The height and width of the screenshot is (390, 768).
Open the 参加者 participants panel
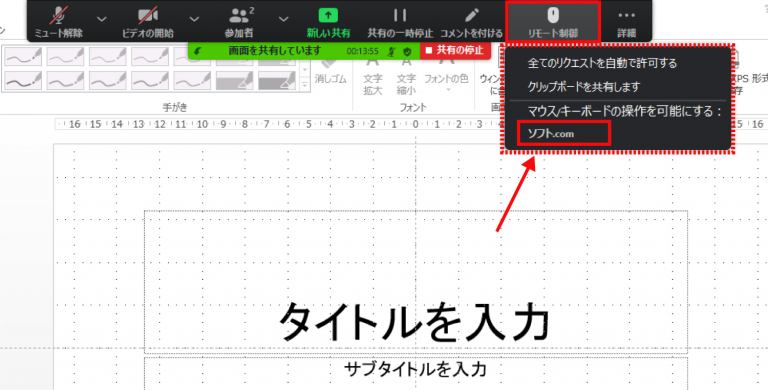[239, 22]
